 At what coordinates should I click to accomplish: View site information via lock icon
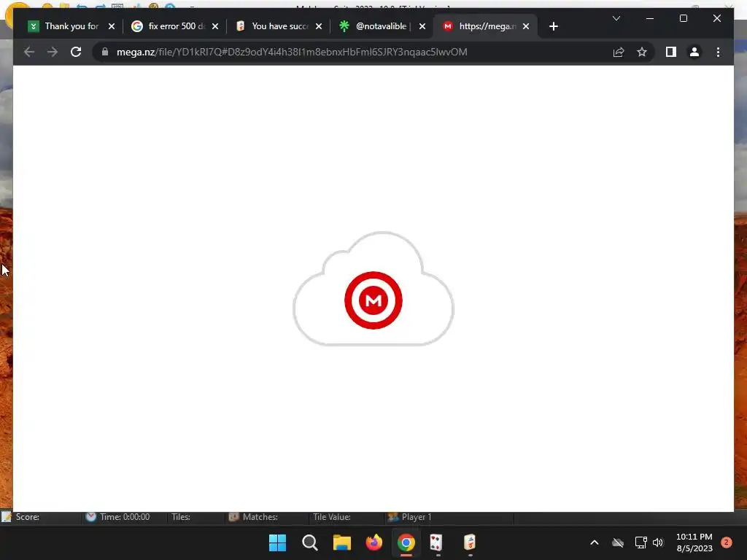coord(105,52)
